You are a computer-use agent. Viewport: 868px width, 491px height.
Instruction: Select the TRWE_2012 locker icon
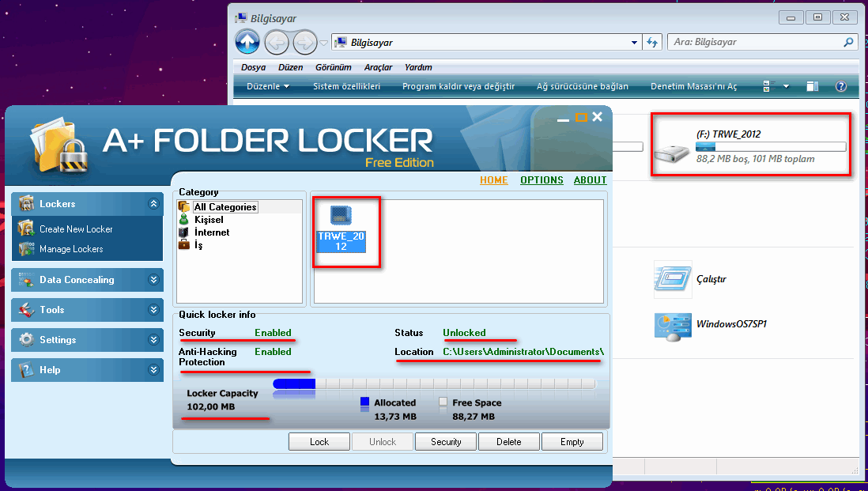tap(341, 215)
